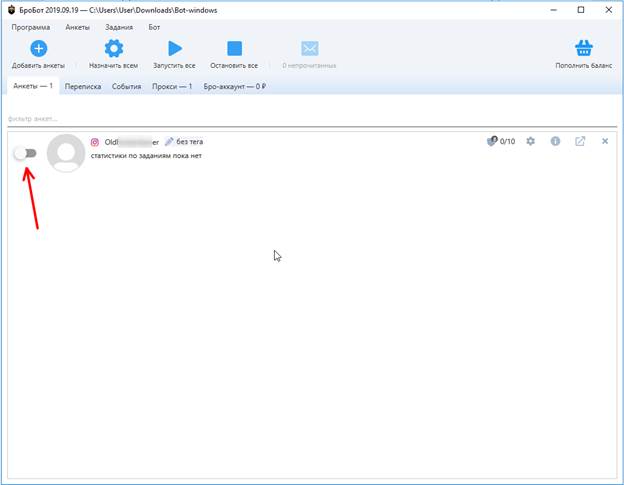Image resolution: width=624 pixels, height=485 pixels.
Task: Switch to the Прокси — 1 tab
Action: 172,86
